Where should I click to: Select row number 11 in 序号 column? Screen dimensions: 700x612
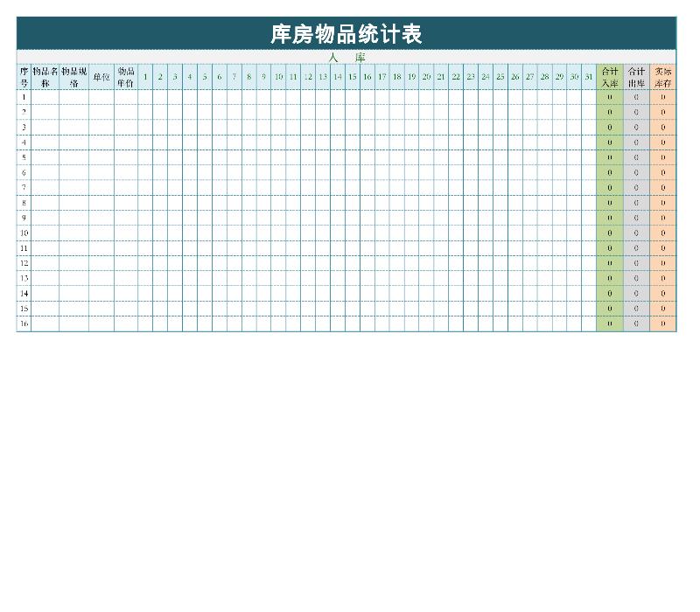tap(24, 248)
